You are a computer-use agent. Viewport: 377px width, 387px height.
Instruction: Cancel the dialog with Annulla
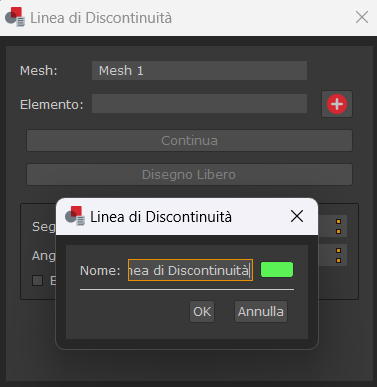[261, 312]
